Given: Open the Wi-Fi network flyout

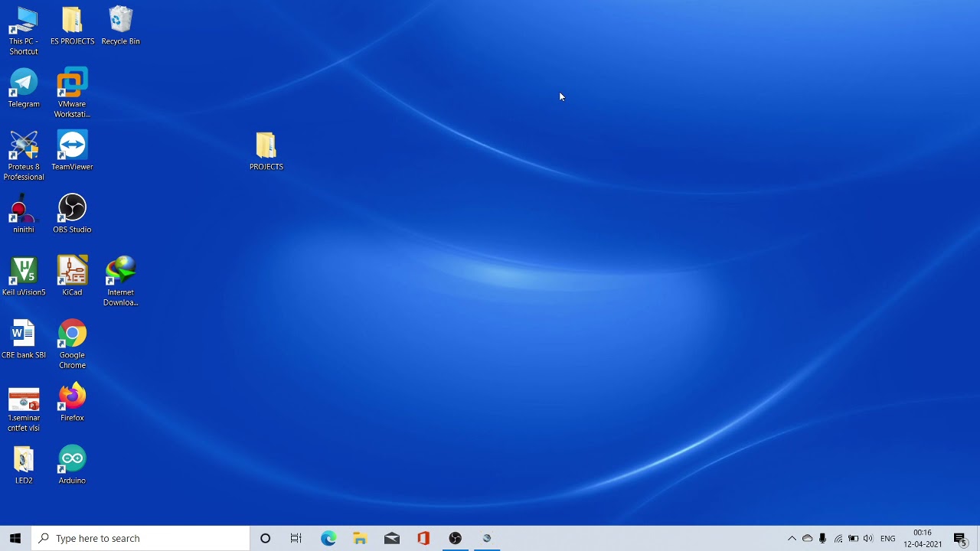Looking at the screenshot, I should click(838, 538).
